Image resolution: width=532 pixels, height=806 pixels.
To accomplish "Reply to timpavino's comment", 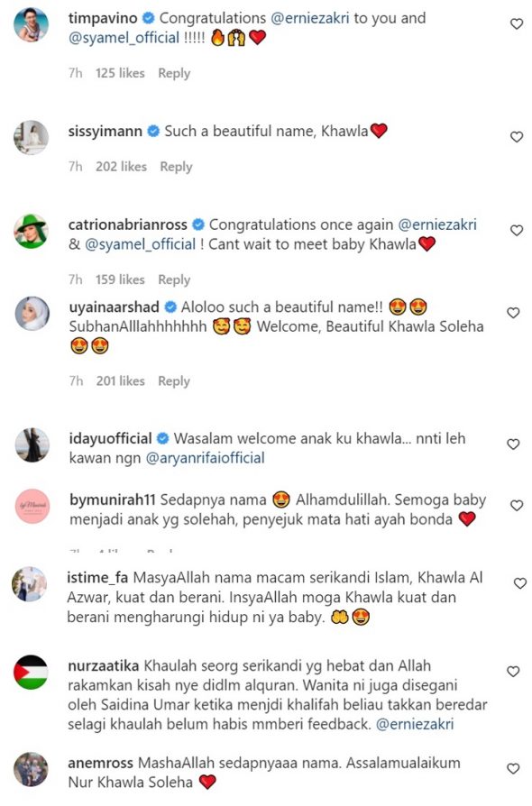I will [x=174, y=73].
